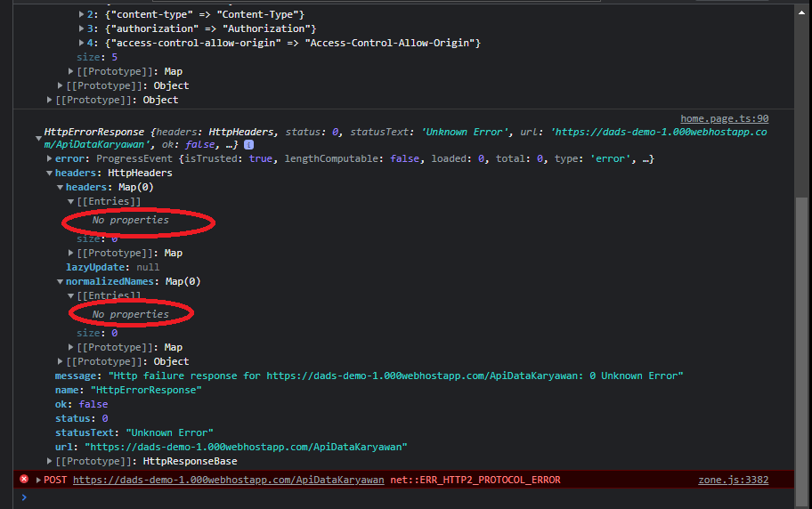Click the red error icon beside POST
812x509 pixels.
tap(24, 479)
